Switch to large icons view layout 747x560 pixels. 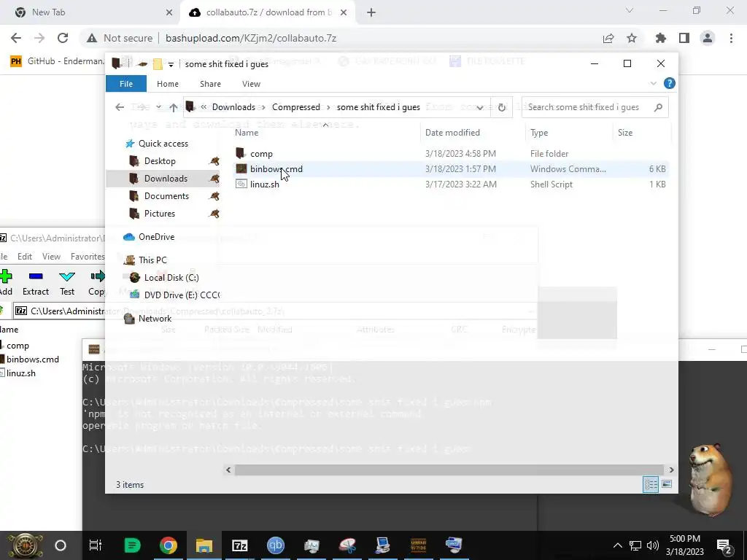coord(667,484)
